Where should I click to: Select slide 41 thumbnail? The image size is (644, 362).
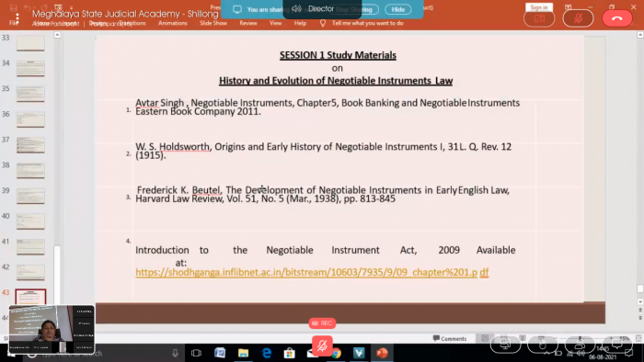(x=30, y=247)
